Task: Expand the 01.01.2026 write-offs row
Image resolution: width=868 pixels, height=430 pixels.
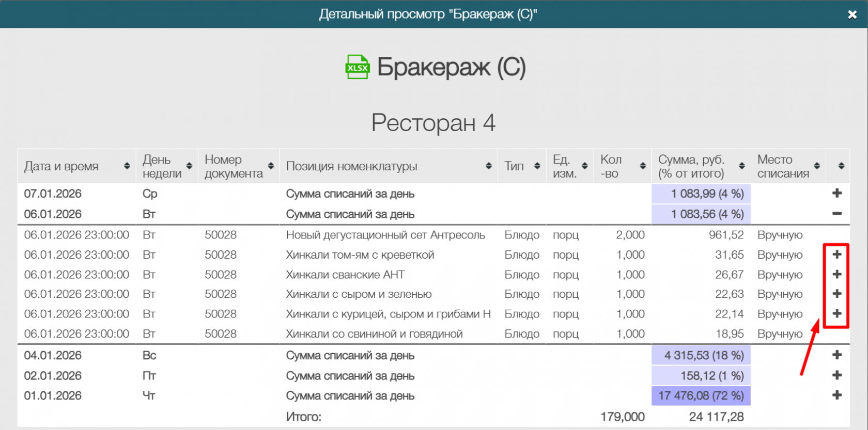Action: pos(837,395)
